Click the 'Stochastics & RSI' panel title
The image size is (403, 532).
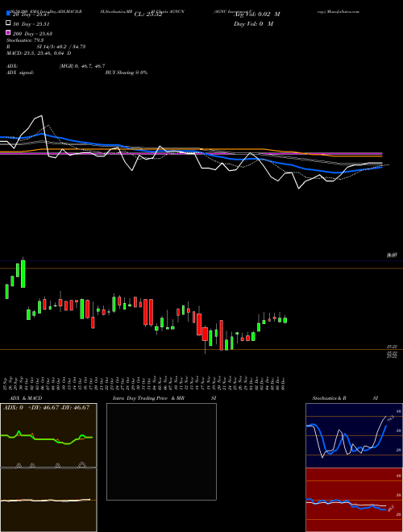tap(345, 398)
